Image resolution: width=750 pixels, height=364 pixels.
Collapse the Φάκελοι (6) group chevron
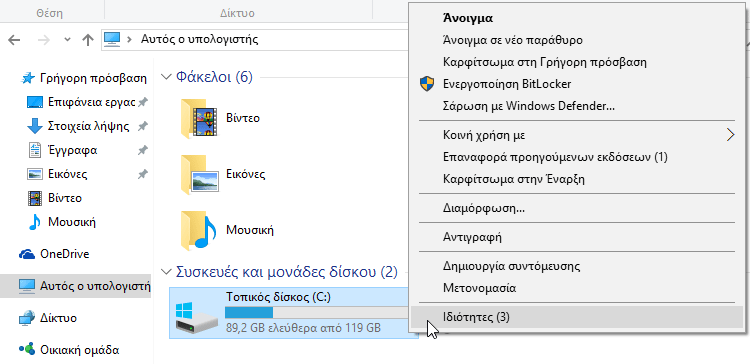coord(166,77)
